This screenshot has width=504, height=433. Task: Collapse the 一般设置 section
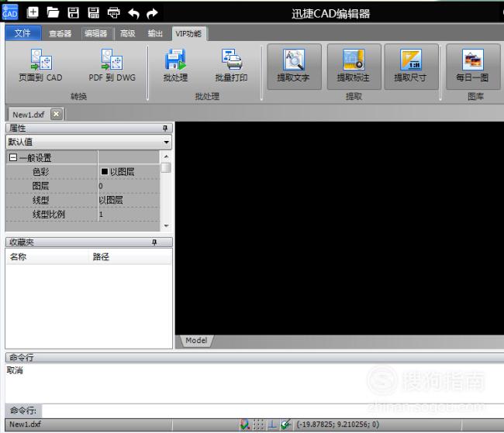click(13, 157)
